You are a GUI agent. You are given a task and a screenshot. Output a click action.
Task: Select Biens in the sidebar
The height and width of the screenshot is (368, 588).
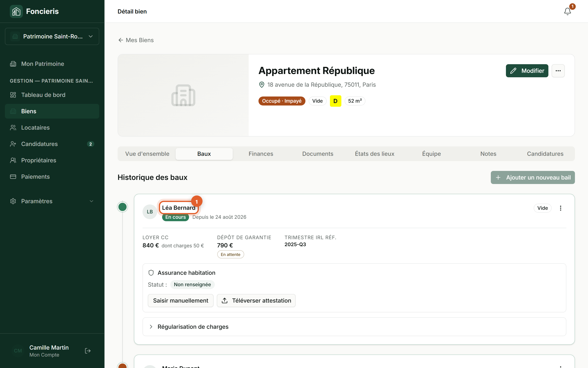pos(52,111)
